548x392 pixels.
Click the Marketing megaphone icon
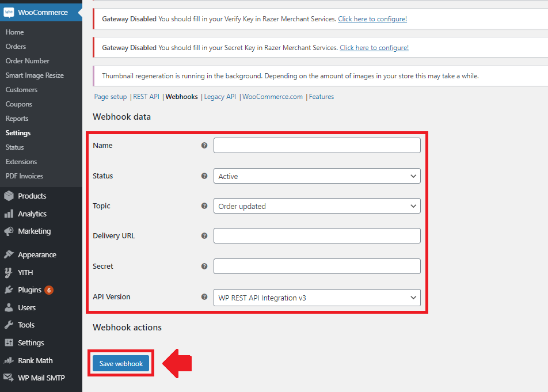9,231
